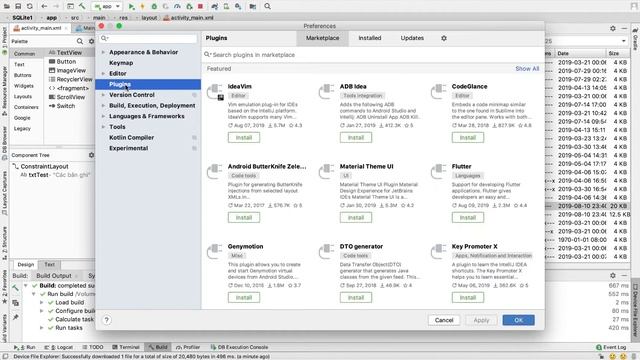
Task: Switch to the Installed plugins tab
Action: pyautogui.click(x=370, y=38)
